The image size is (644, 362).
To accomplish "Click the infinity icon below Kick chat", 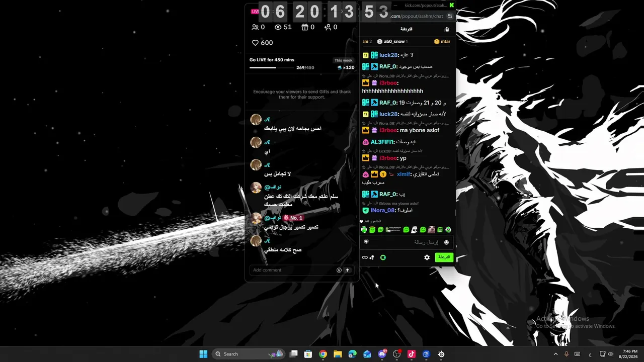I will pyautogui.click(x=365, y=257).
